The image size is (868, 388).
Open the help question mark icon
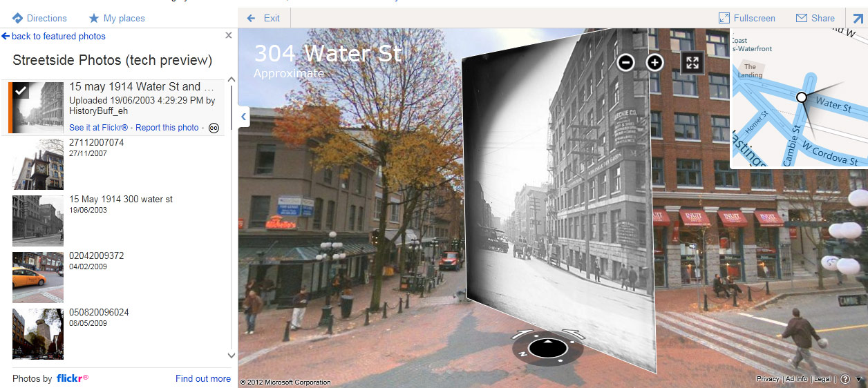tap(845, 379)
